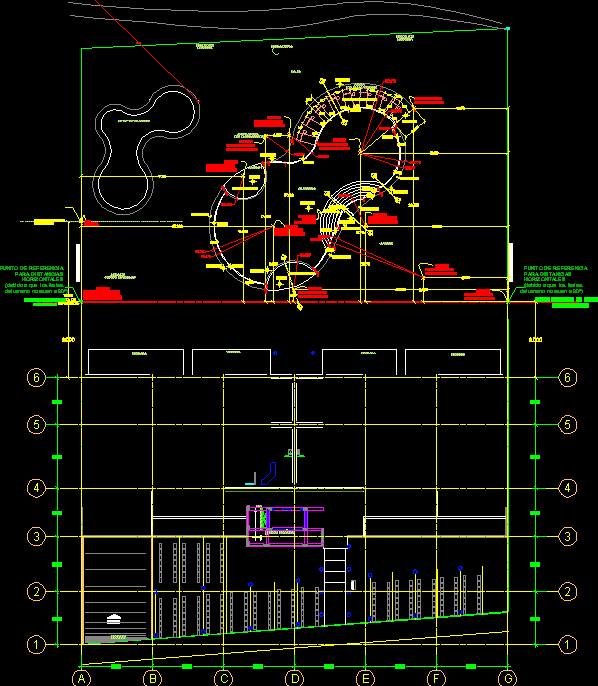Select the leftmost white rectangular room above axis 6
This screenshot has height=686, width=598.
pyautogui.click(x=136, y=362)
